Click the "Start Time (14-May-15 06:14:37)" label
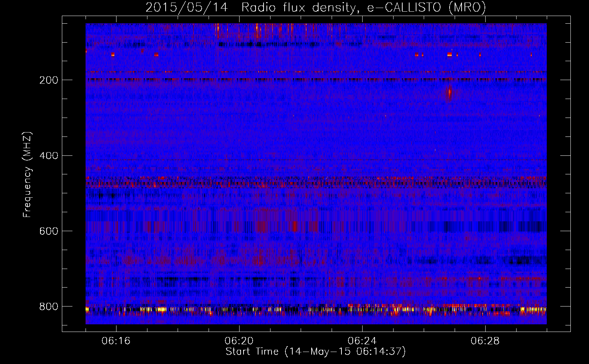 tap(316, 352)
